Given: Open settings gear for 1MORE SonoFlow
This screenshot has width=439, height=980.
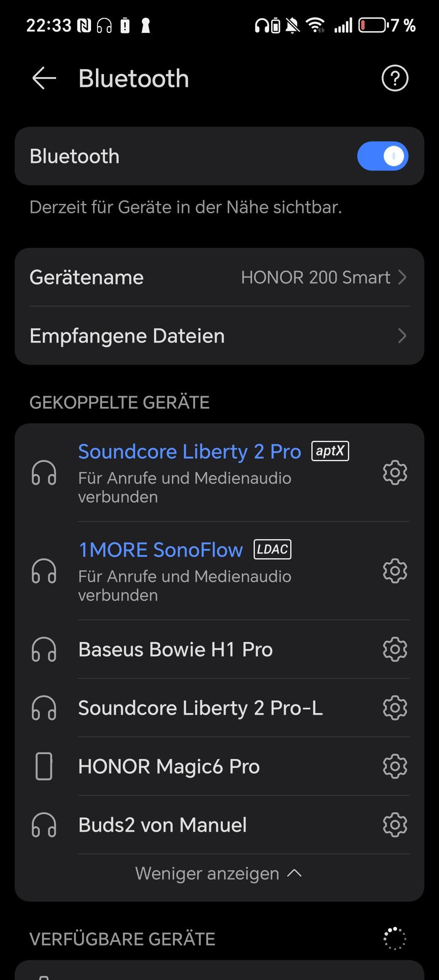Looking at the screenshot, I should pyautogui.click(x=395, y=571).
